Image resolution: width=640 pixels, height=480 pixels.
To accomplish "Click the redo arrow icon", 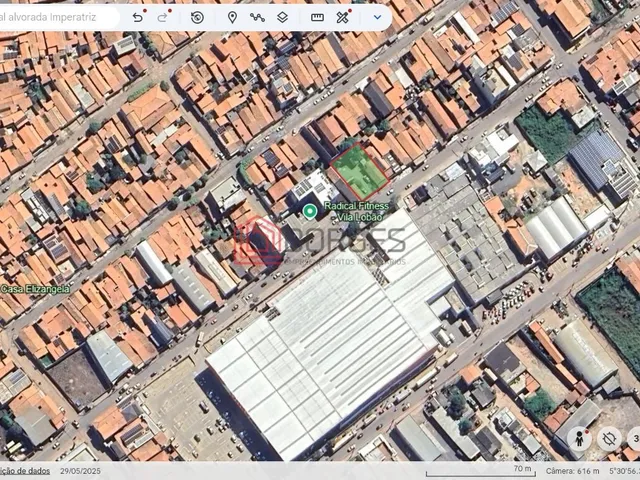I will 162,17.
